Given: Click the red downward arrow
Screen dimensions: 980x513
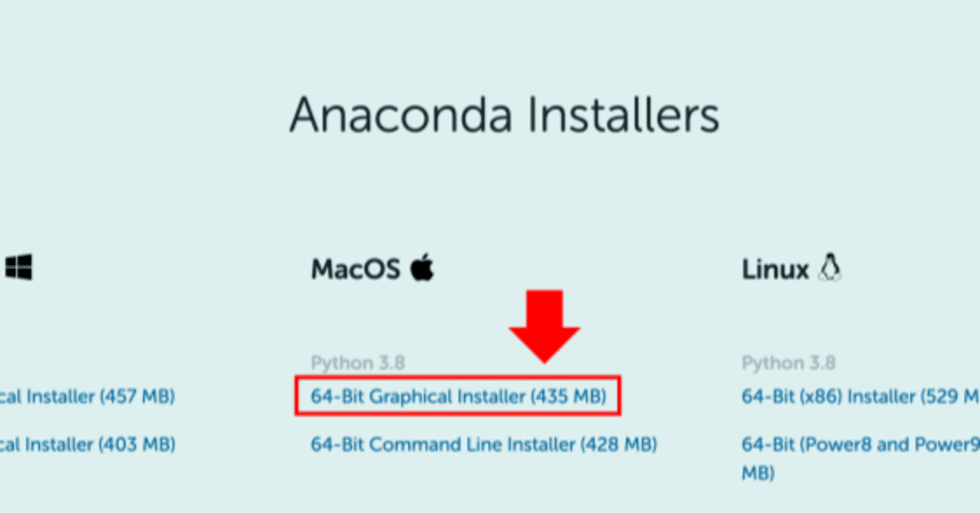Looking at the screenshot, I should click(545, 325).
